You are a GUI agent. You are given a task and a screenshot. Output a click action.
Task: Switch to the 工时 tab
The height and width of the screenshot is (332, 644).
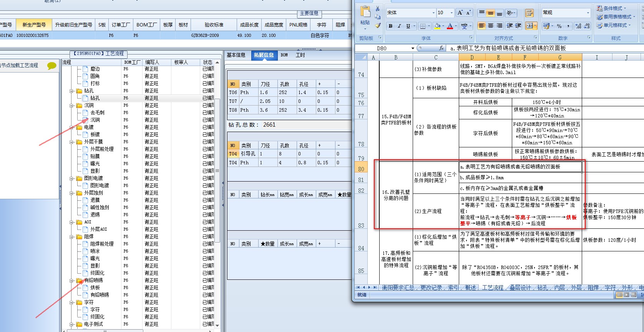(x=300, y=55)
